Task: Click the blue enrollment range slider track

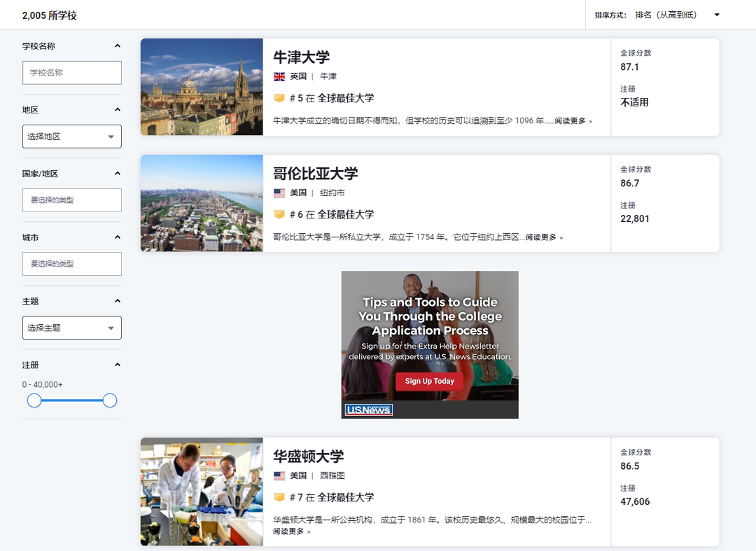Action: 72,400
